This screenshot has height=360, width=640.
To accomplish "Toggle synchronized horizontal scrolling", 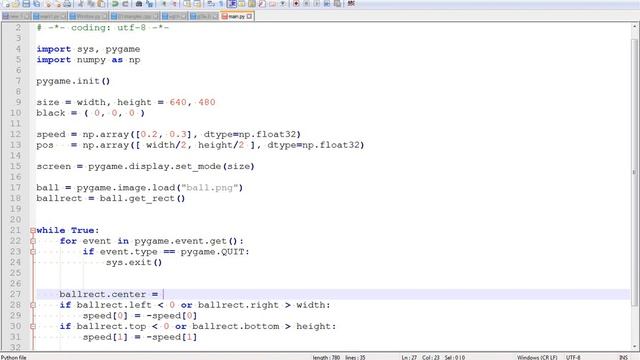I will 197,4.
